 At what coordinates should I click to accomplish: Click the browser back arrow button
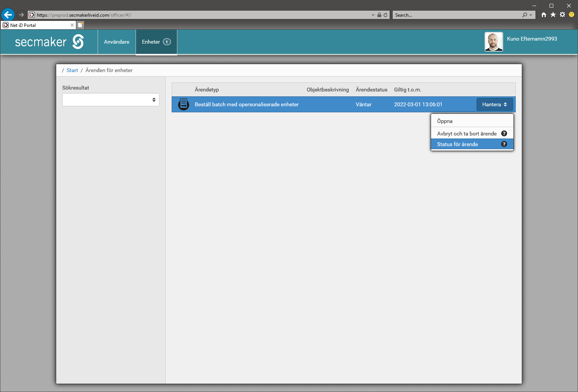coord(8,15)
